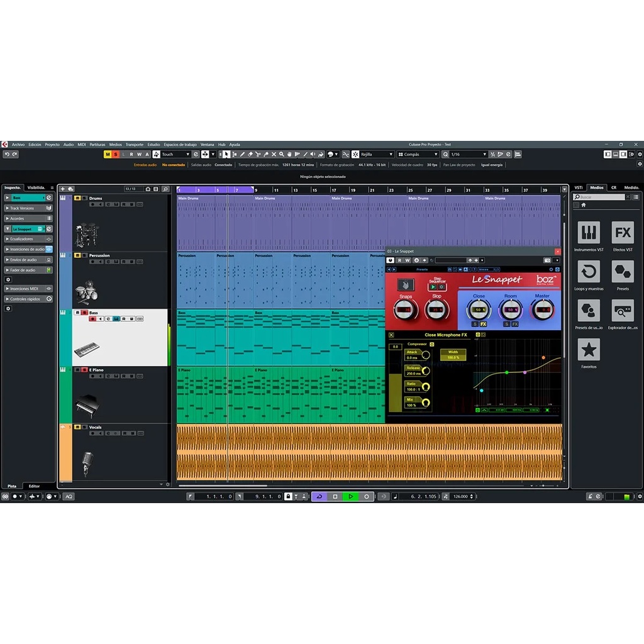This screenshot has width=644, height=644.
Task: Toggle the global Mute (M) state button
Action: point(108,154)
